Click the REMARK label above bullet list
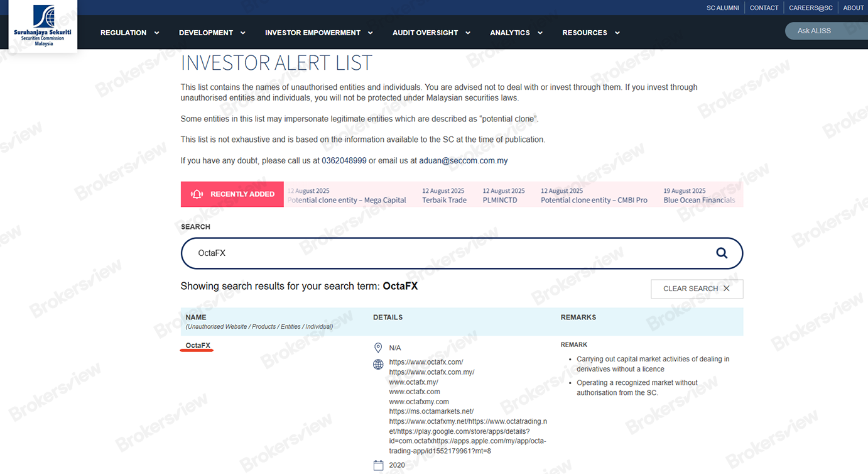The width and height of the screenshot is (868, 474). coord(574,345)
